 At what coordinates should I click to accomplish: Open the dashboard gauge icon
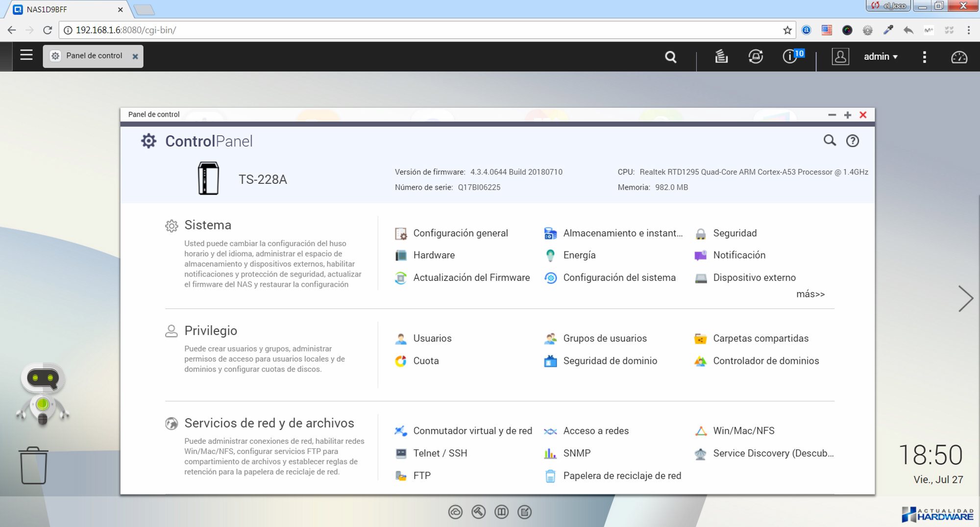[959, 57]
